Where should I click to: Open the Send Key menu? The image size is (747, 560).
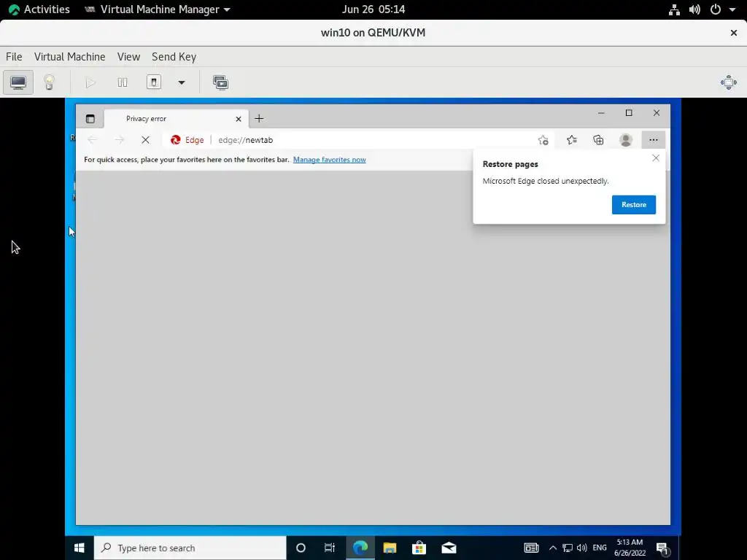(x=174, y=57)
